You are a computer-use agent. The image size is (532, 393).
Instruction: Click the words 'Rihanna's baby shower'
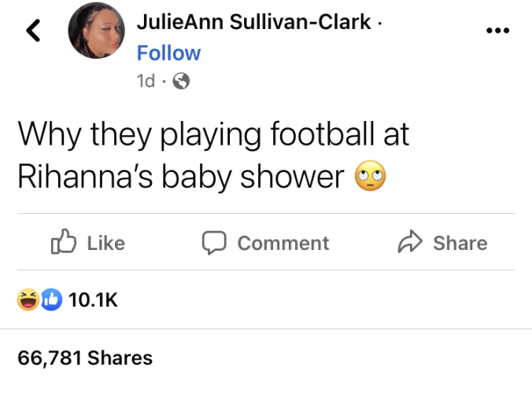tap(180, 177)
